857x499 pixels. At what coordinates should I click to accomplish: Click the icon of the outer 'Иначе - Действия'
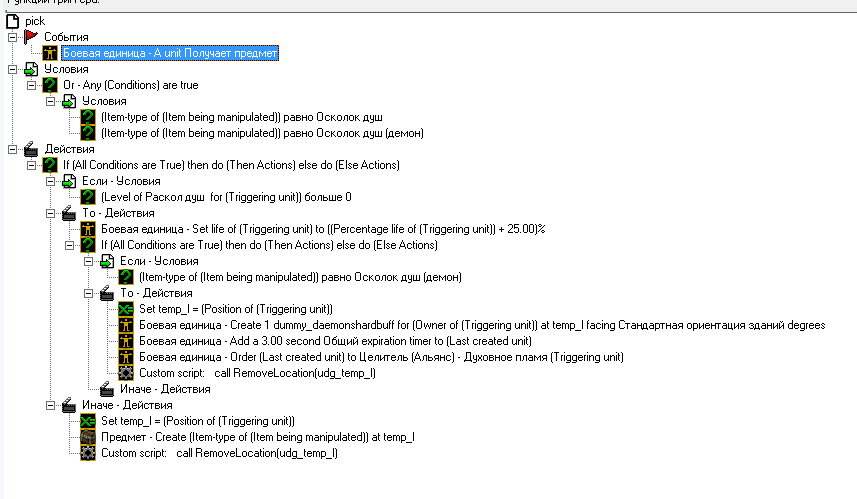(69, 405)
